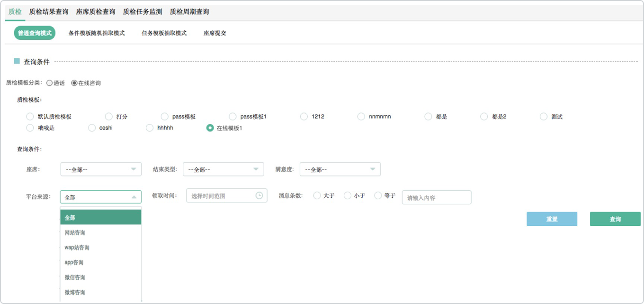Choose the 测试 template
644x304 pixels.
coord(544,116)
